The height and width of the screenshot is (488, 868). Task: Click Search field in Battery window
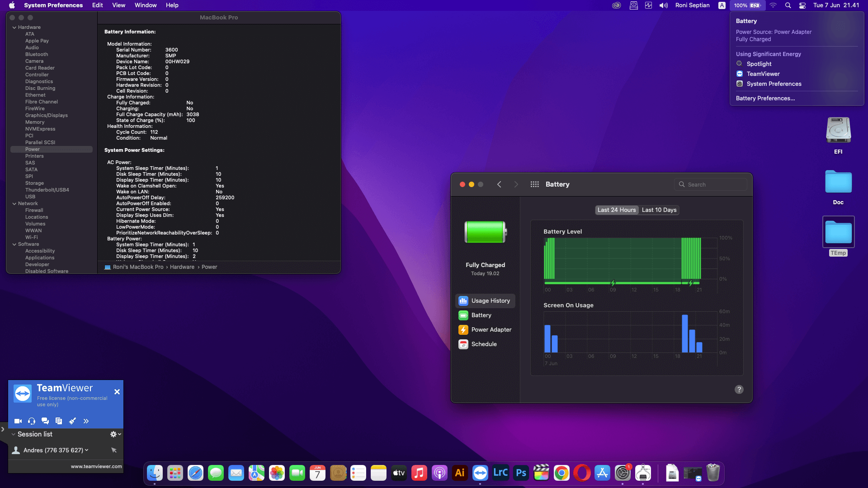click(711, 184)
